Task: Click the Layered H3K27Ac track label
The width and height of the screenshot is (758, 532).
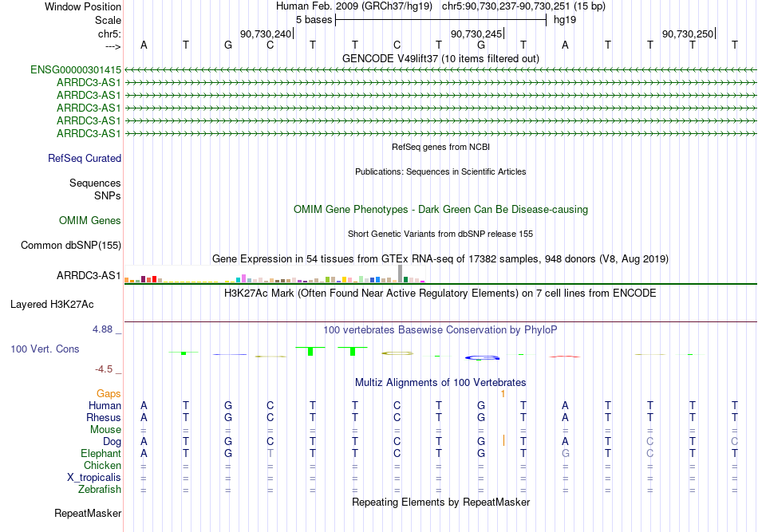Action: point(52,305)
